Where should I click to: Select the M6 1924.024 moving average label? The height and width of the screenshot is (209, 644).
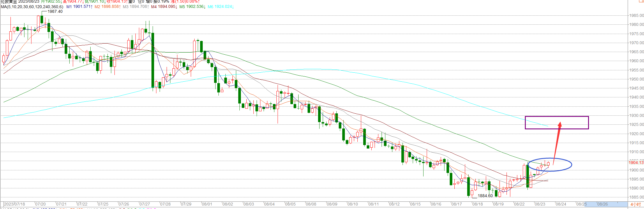pyautogui.click(x=220, y=7)
